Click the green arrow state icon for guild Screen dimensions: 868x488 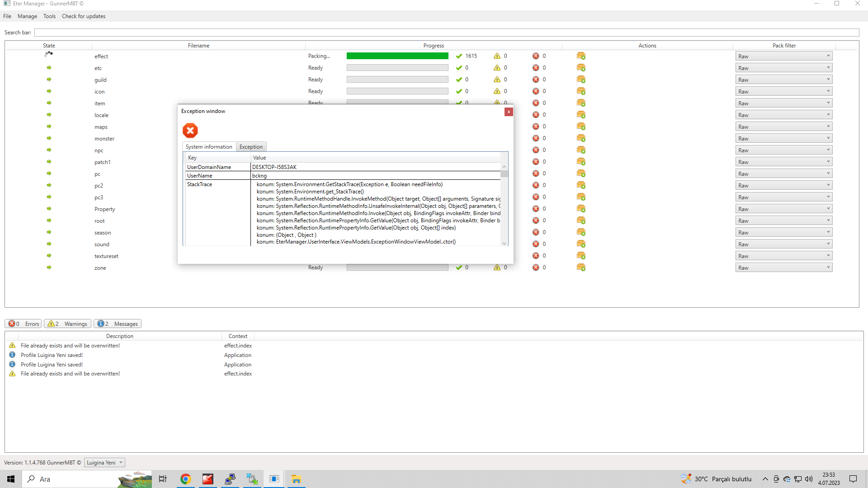coord(49,80)
